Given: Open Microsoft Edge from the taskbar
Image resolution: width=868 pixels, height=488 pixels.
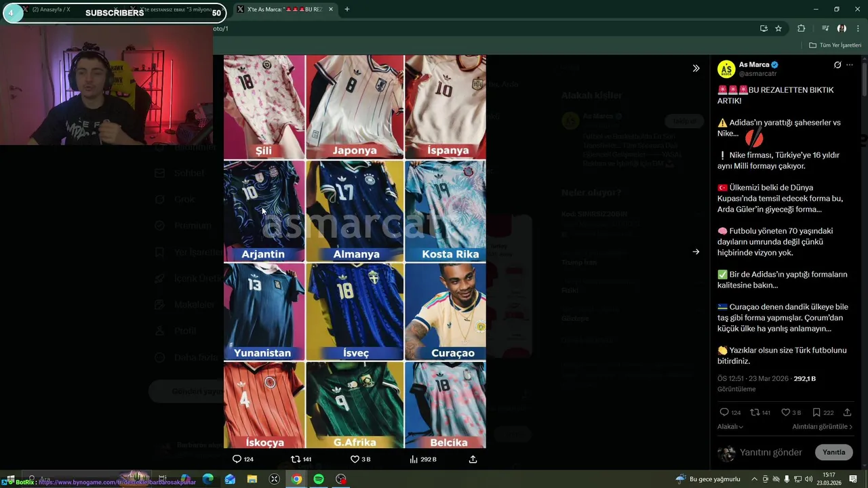Looking at the screenshot, I should (x=208, y=479).
